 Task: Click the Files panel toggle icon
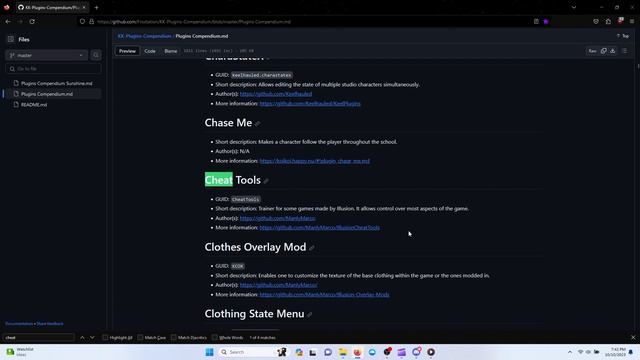tap(11, 39)
